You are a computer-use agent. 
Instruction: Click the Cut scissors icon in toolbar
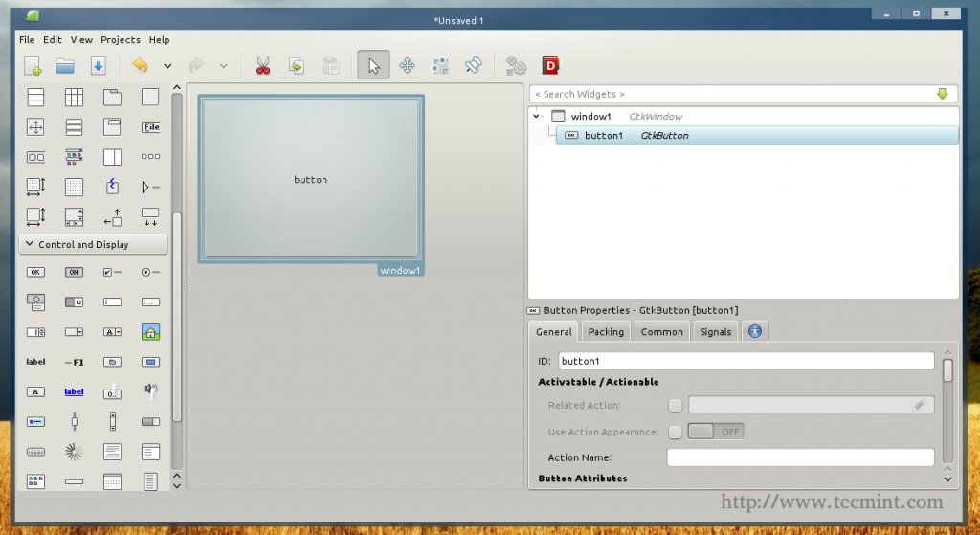[x=262, y=66]
